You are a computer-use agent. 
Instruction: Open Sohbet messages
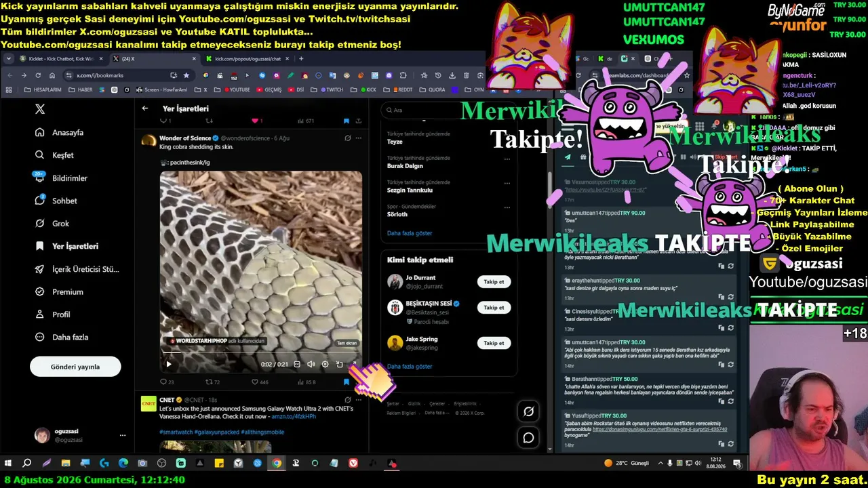(56, 201)
